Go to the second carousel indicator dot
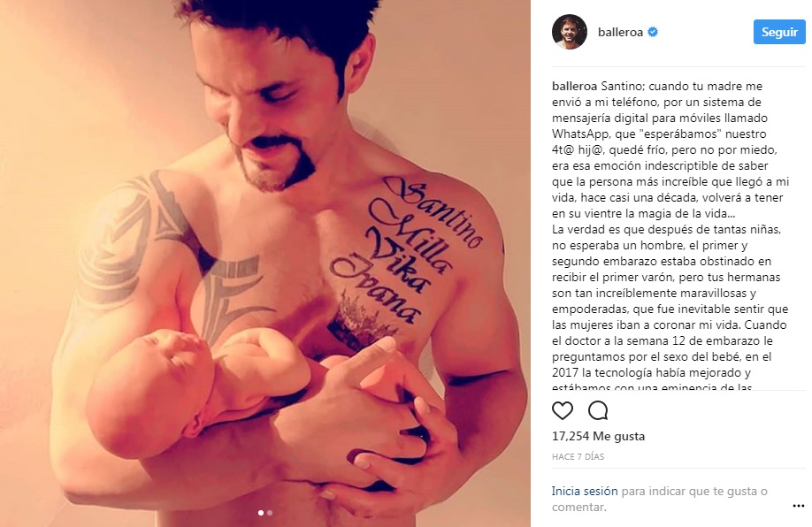Viewport: 812px width, 527px height. coord(269,513)
